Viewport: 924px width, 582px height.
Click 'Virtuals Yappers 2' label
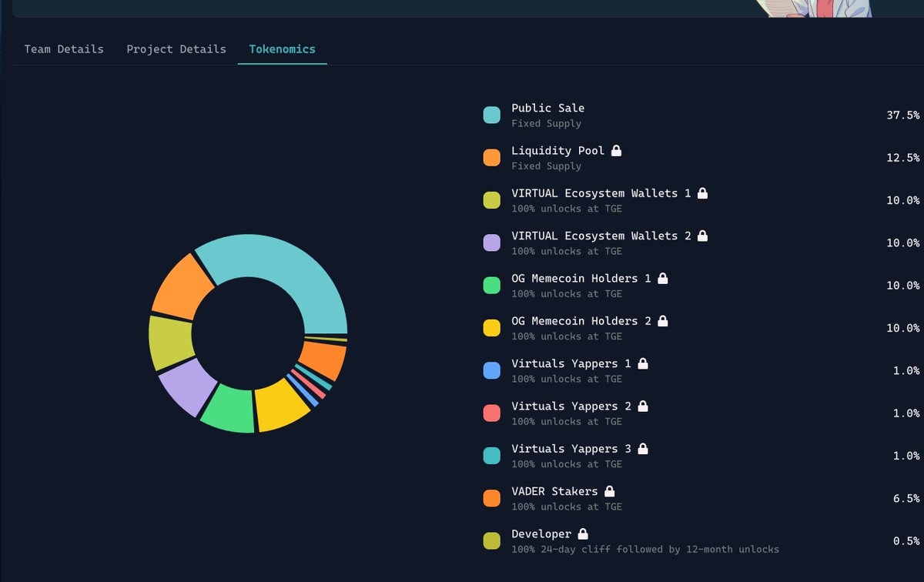click(571, 406)
